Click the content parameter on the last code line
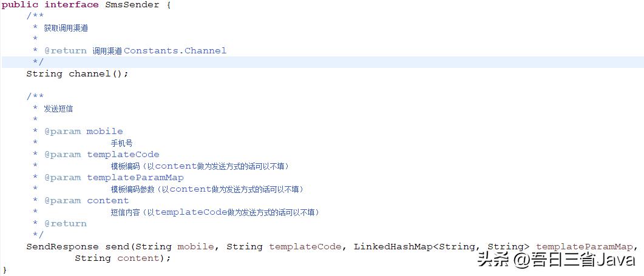Screen dimensions: 644x276 click(x=138, y=258)
